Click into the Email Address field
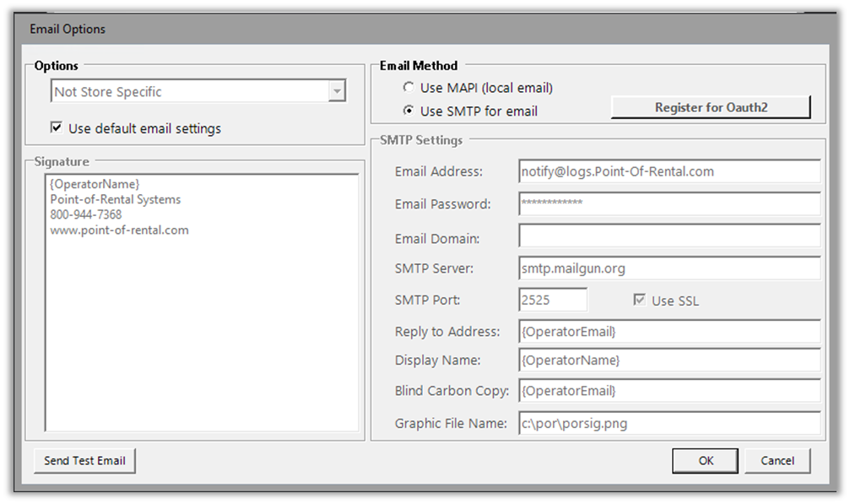 click(669, 171)
